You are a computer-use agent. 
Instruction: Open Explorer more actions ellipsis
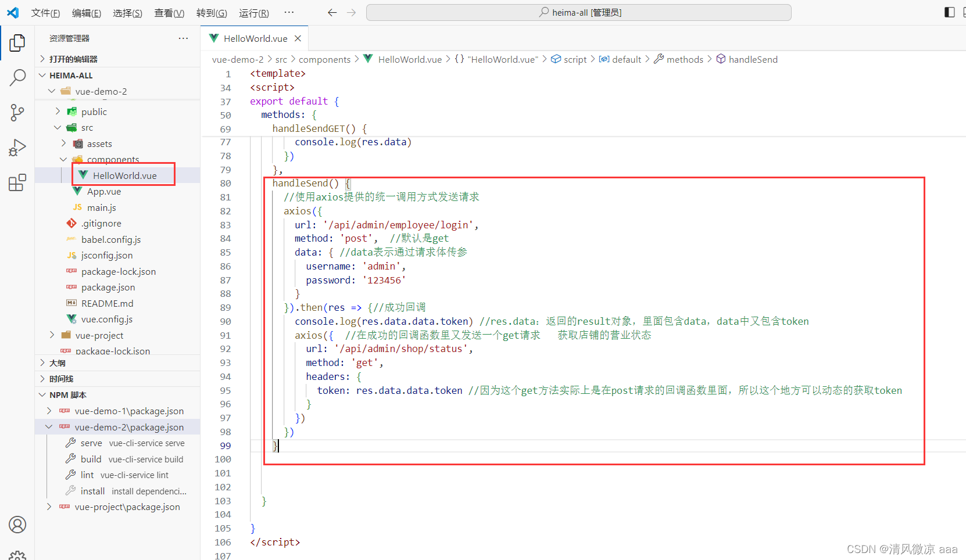(183, 38)
